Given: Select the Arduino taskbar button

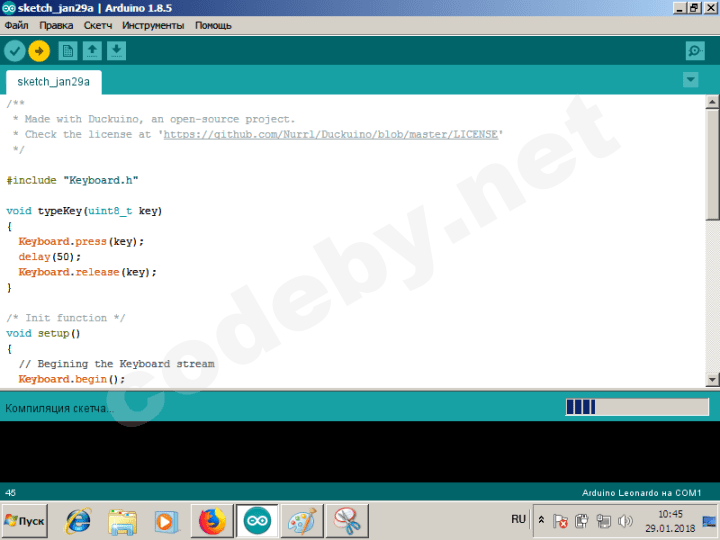Looking at the screenshot, I should pyautogui.click(x=257, y=521).
